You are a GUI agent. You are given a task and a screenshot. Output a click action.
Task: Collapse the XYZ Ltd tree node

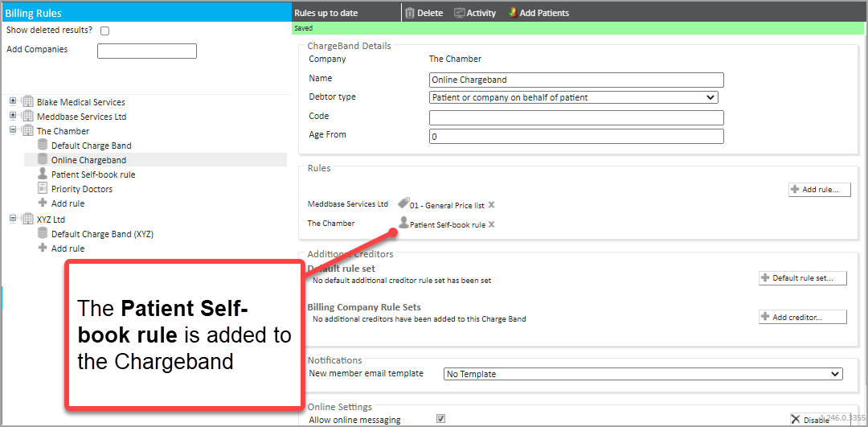pos(13,218)
